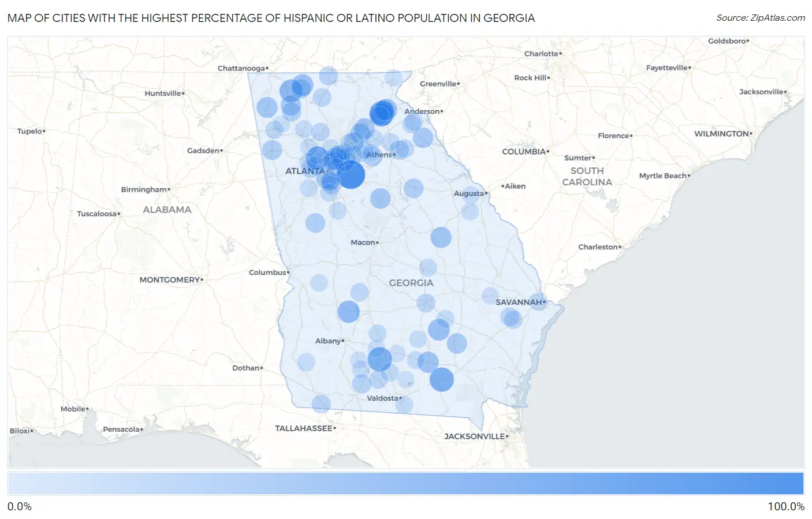Click the Huntsville city label
The image size is (812, 519).
(163, 93)
